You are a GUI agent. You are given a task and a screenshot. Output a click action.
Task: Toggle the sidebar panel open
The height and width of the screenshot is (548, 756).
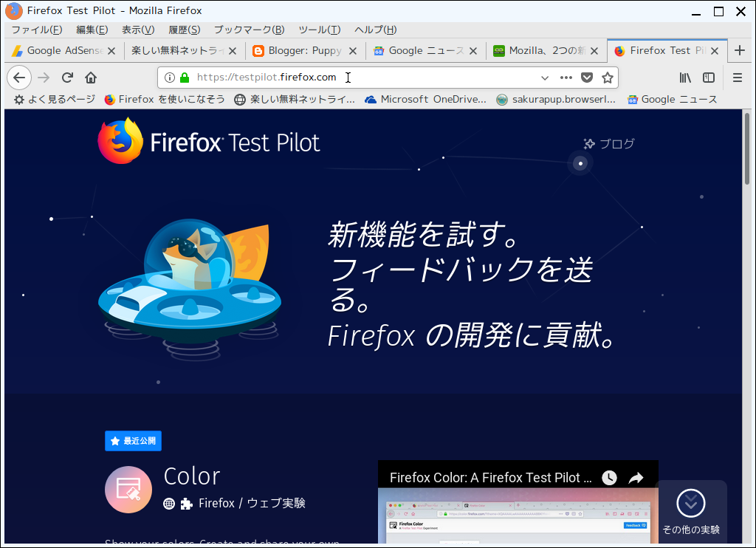(709, 77)
